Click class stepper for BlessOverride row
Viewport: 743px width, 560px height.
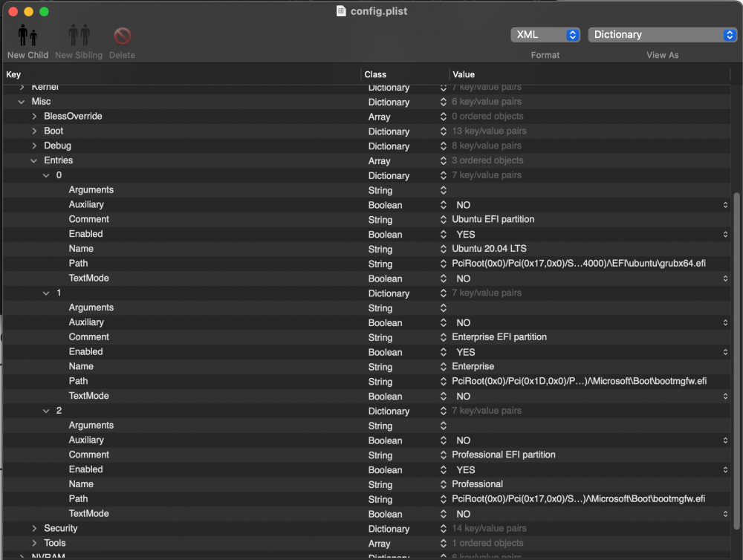(443, 116)
